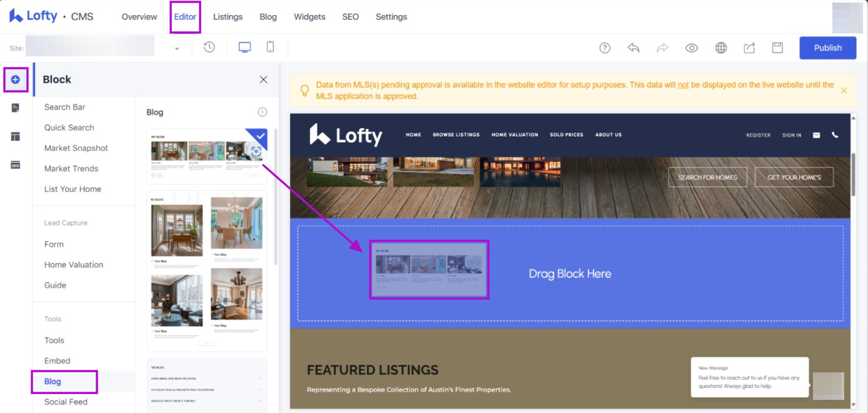Open the Settings tab
This screenshot has height=413, width=868.
point(391,17)
